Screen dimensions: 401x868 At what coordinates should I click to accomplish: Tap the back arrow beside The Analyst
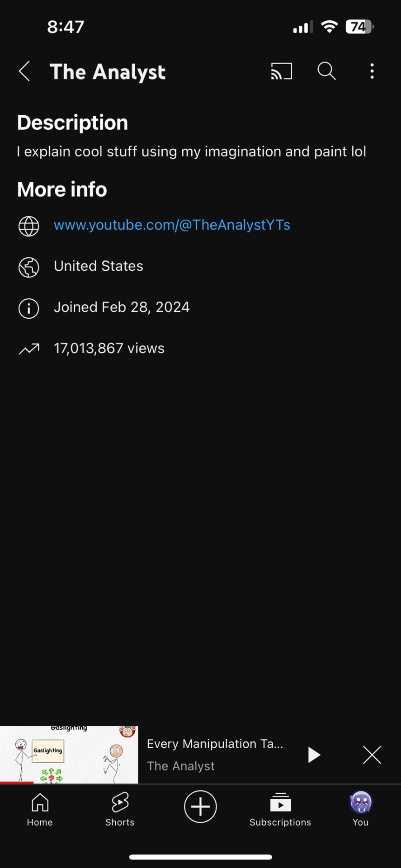coord(24,71)
